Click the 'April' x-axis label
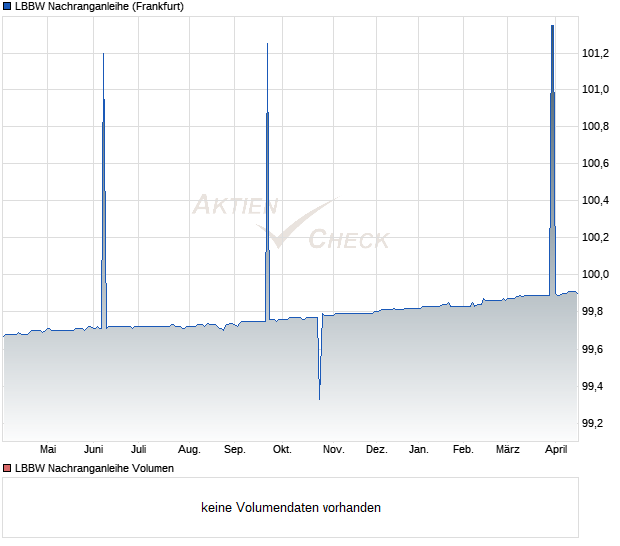620x546 pixels. pyautogui.click(x=556, y=450)
